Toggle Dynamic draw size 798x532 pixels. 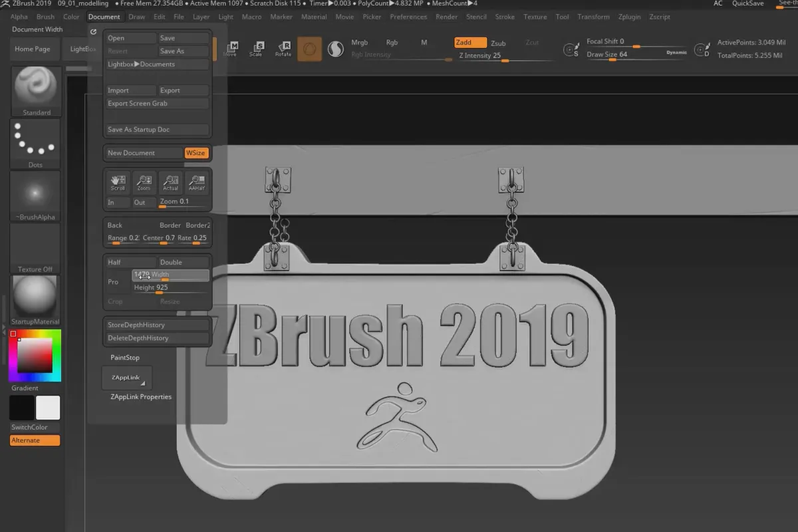pos(676,52)
